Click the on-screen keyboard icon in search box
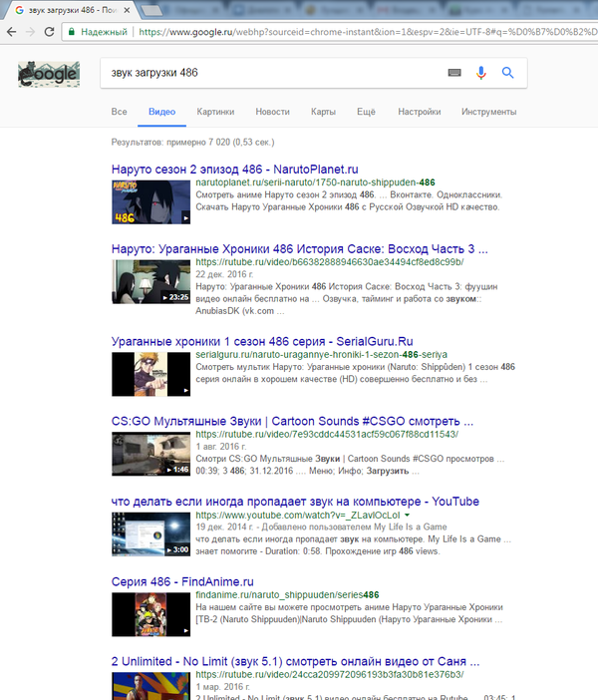 [x=454, y=73]
